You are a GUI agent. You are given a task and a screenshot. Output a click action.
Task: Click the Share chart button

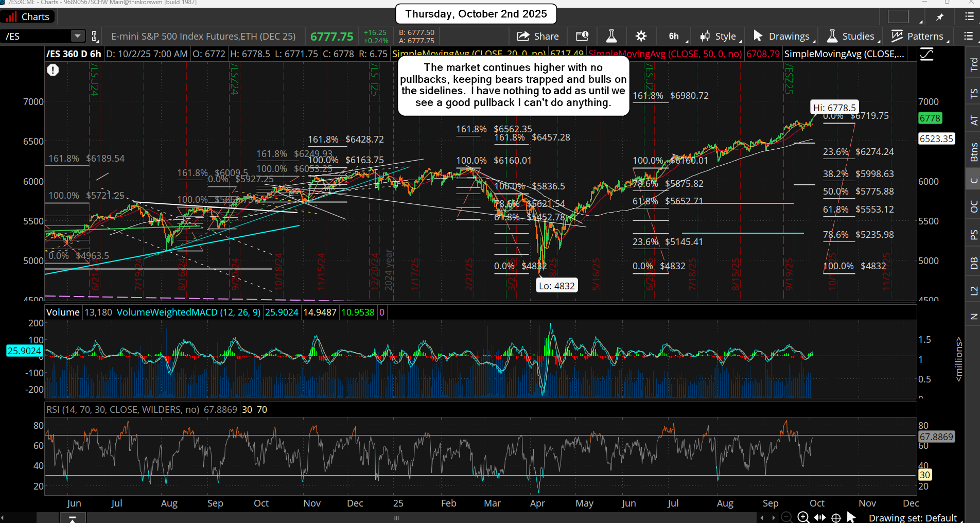[538, 36]
